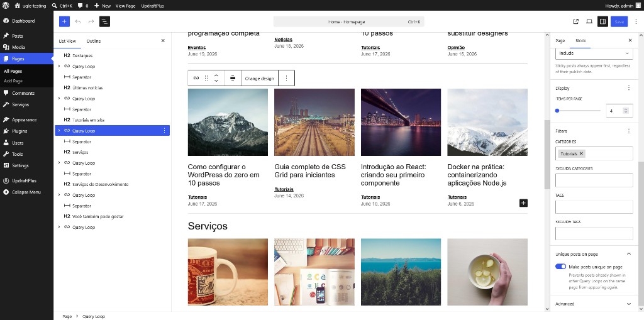
Task: Expand the Advanced panel
Action: [594, 304]
